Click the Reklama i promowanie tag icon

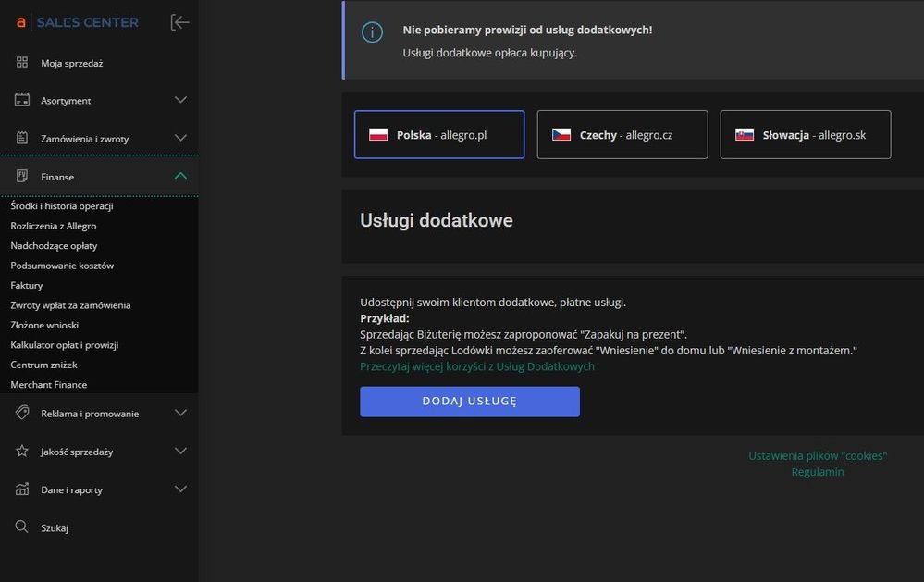[22, 414]
